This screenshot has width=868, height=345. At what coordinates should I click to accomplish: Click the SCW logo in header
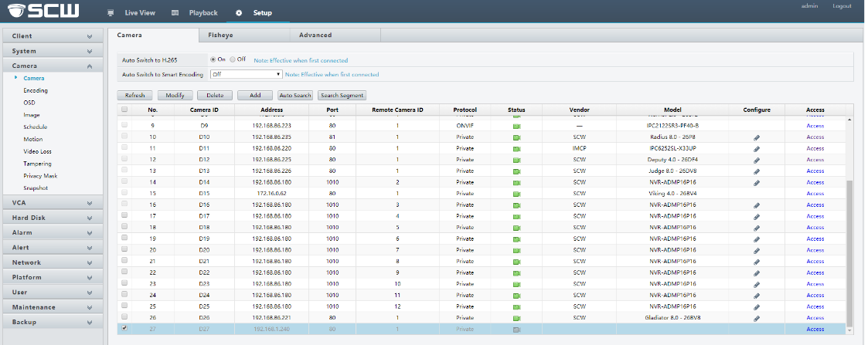click(47, 12)
